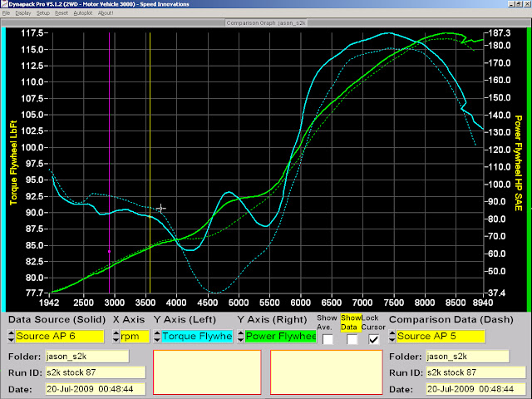This screenshot has width=532, height=399.
Task: Open the Setup menu
Action: coord(43,14)
